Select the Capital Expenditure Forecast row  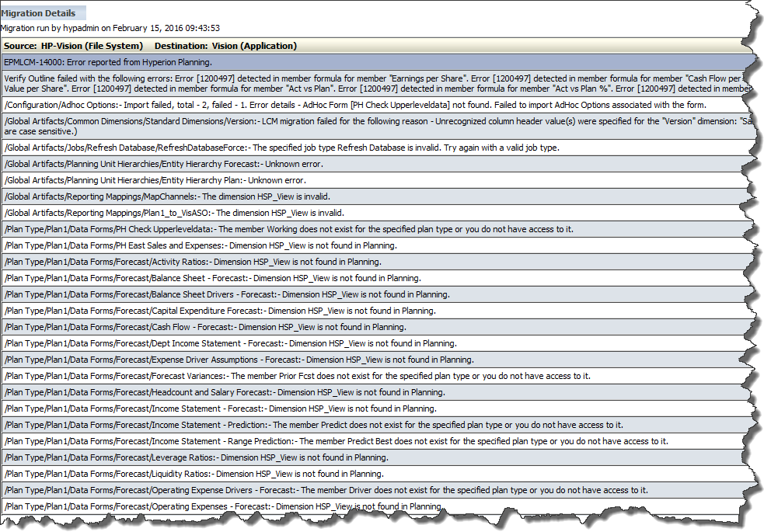(375, 311)
